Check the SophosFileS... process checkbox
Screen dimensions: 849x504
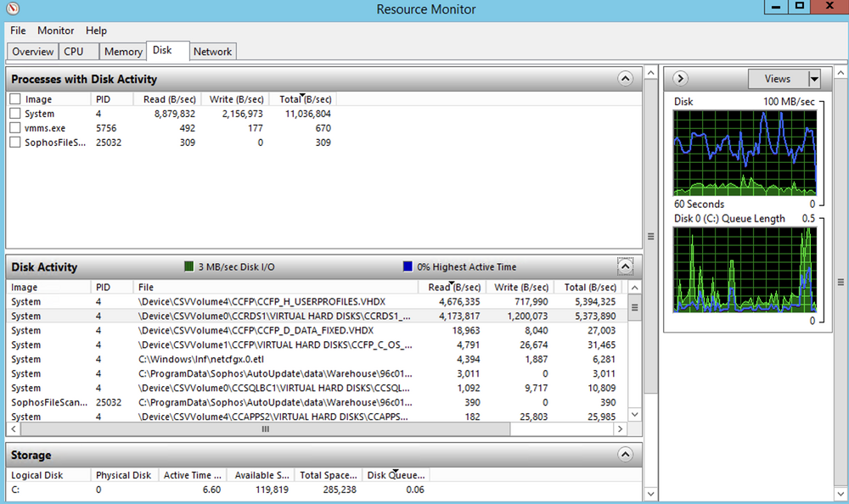[x=15, y=143]
